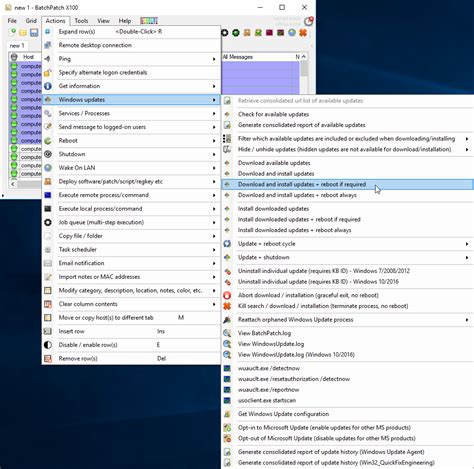Click the Deploy software package icon
Image resolution: width=474 pixels, height=469 pixels.
coord(48,181)
